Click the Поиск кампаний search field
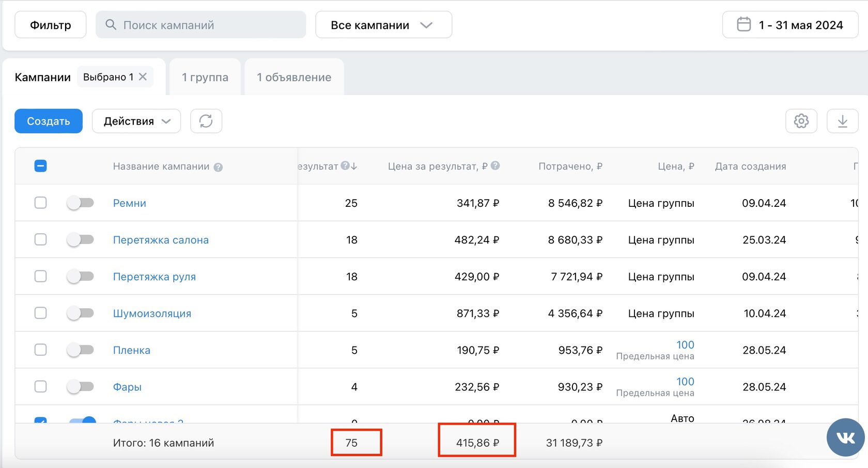 (201, 25)
